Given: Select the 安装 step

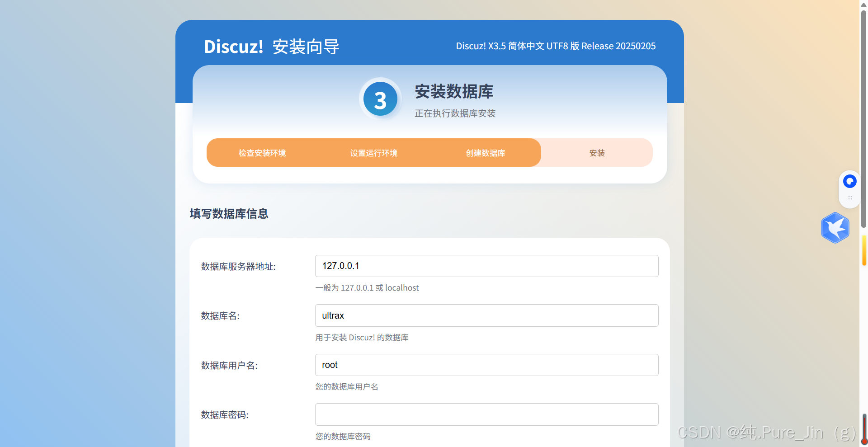Looking at the screenshot, I should pyautogui.click(x=597, y=153).
